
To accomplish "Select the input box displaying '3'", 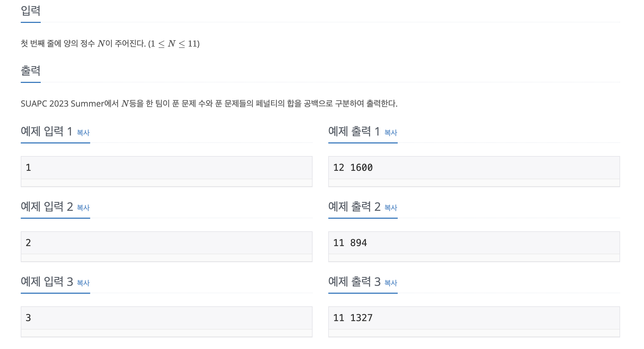I will (x=166, y=318).
